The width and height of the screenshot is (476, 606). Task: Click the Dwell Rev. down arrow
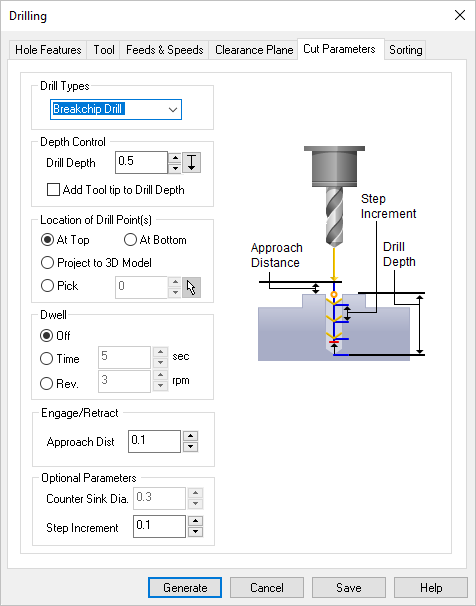coord(160,386)
